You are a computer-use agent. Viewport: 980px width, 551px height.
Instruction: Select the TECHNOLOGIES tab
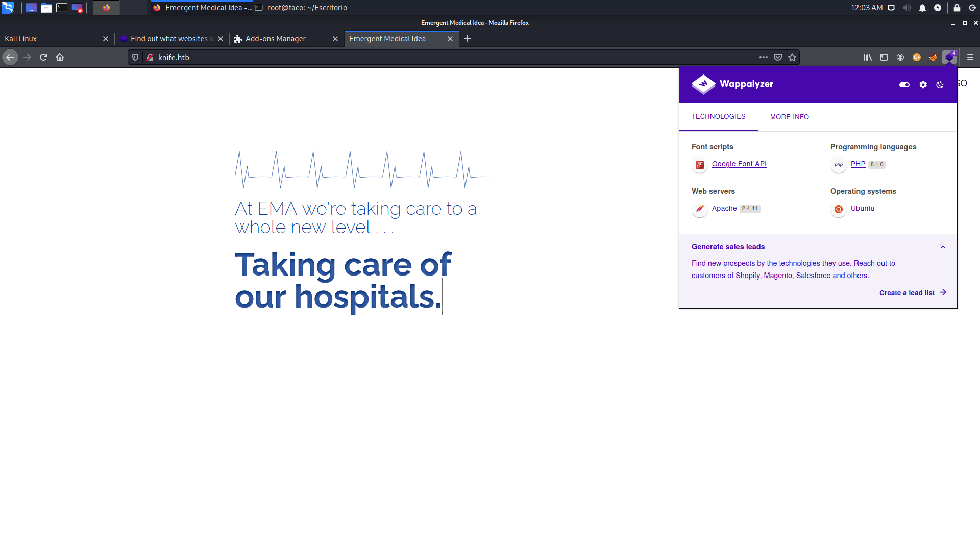pos(718,116)
